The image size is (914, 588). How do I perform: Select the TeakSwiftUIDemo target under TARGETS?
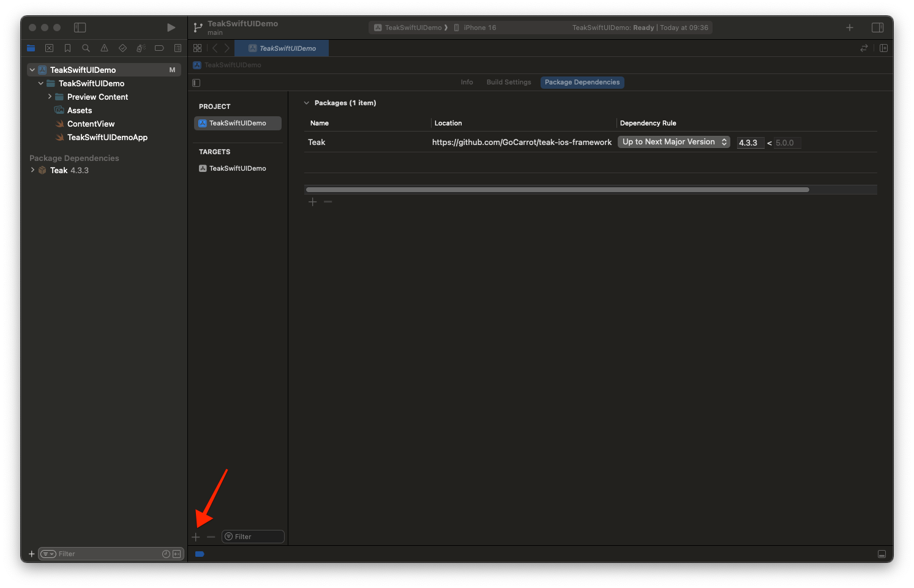pos(238,169)
